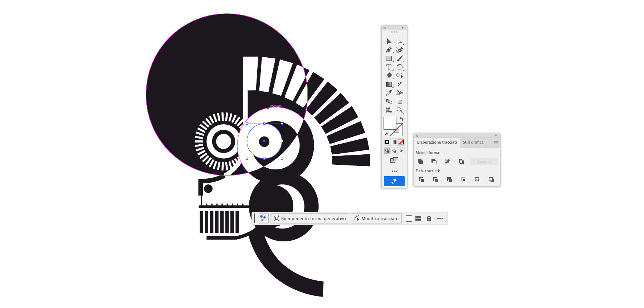Select the Artboard tool
Screen dimensions: 644x308
click(400, 101)
